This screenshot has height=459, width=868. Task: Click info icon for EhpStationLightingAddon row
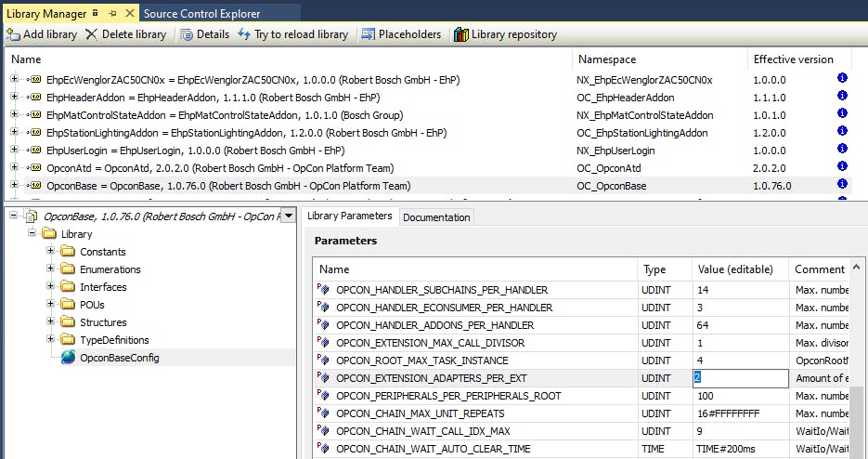tap(842, 131)
